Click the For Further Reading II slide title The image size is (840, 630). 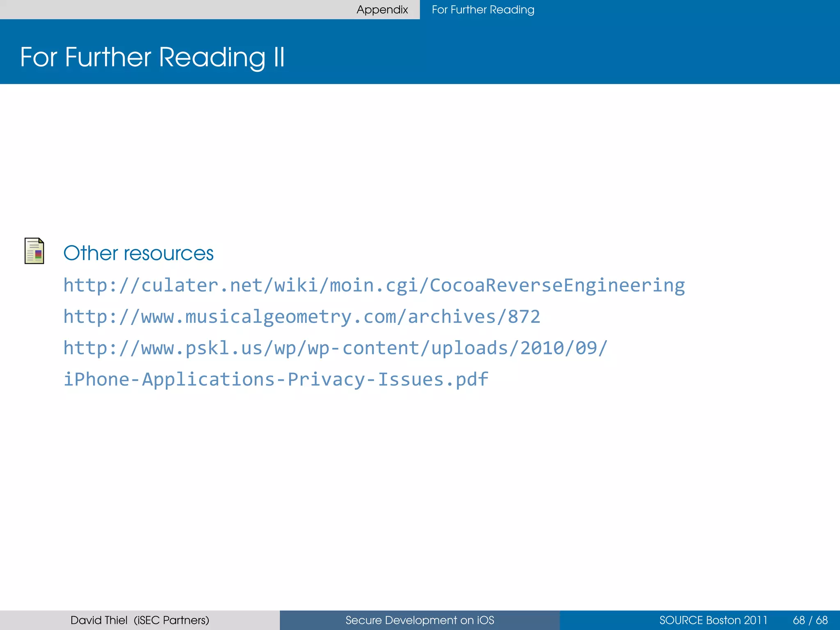point(152,57)
